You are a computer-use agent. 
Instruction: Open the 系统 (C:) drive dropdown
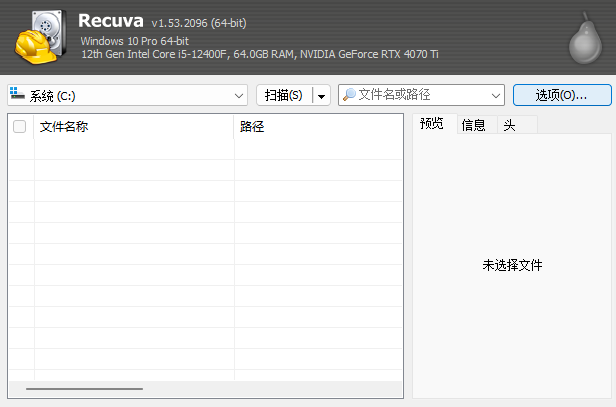click(127, 95)
